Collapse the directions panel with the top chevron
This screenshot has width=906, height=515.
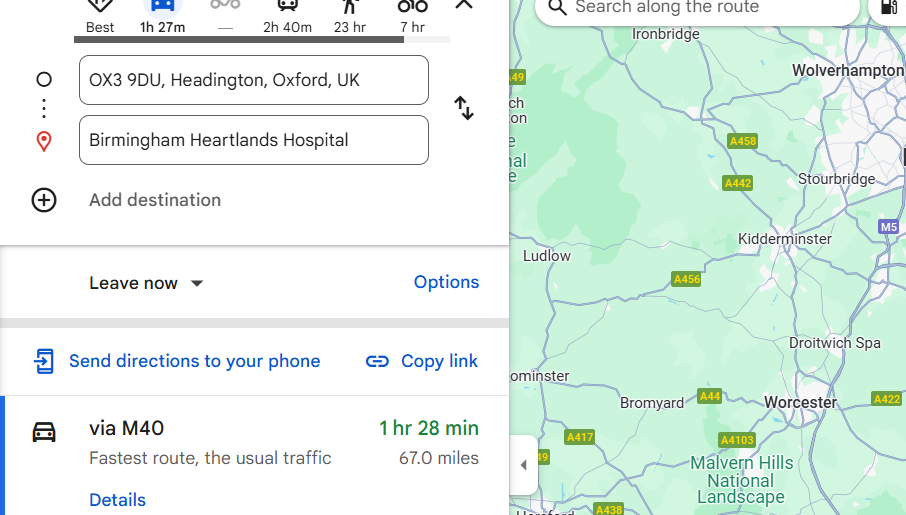pyautogui.click(x=464, y=6)
